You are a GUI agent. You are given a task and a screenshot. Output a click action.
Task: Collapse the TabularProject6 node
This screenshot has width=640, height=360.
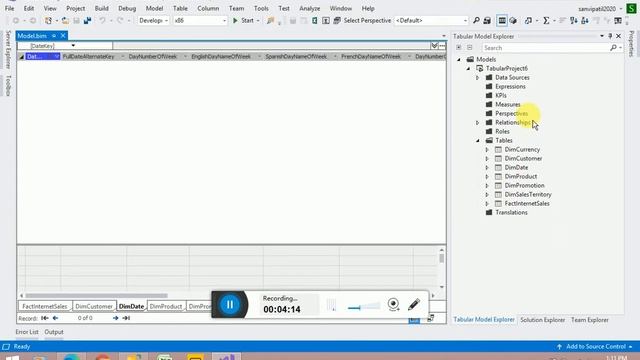468,69
